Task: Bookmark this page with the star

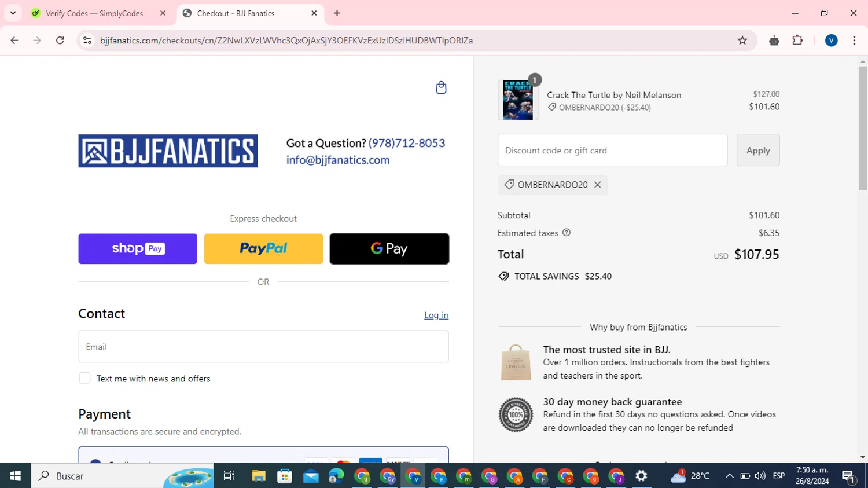Action: pyautogui.click(x=742, y=41)
